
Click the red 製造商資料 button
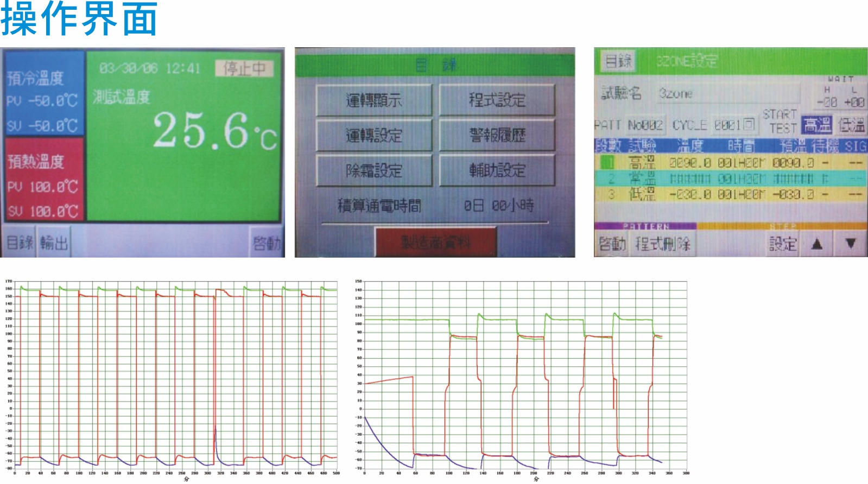tap(435, 242)
